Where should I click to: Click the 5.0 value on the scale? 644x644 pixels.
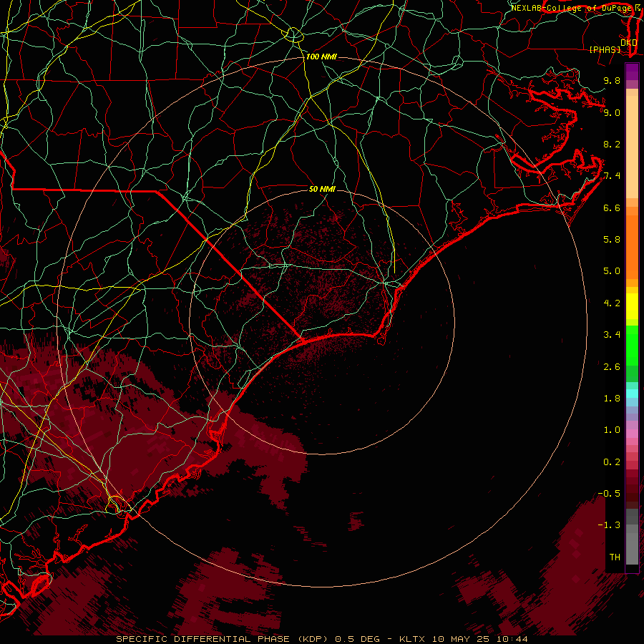pos(612,271)
